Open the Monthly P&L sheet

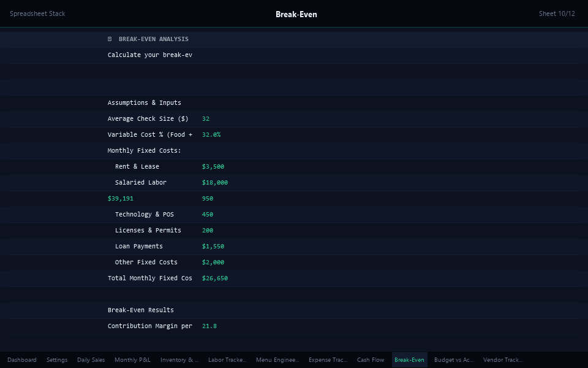pos(132,359)
